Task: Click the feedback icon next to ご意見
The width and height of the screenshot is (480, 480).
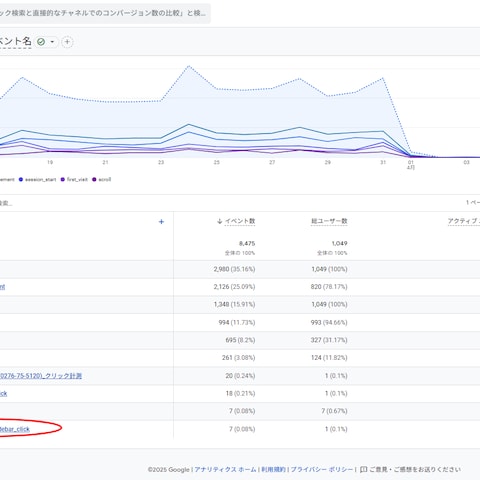Action: click(x=364, y=469)
